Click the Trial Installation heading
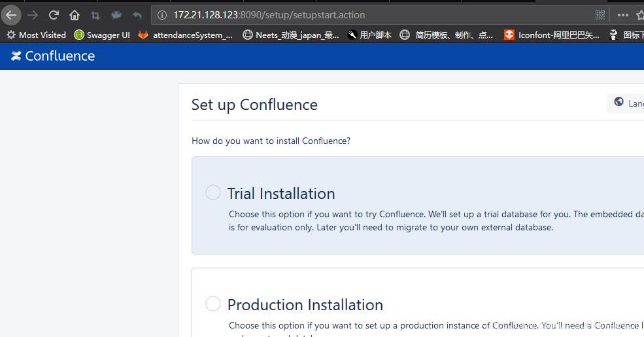This screenshot has width=644, height=337. 281,194
